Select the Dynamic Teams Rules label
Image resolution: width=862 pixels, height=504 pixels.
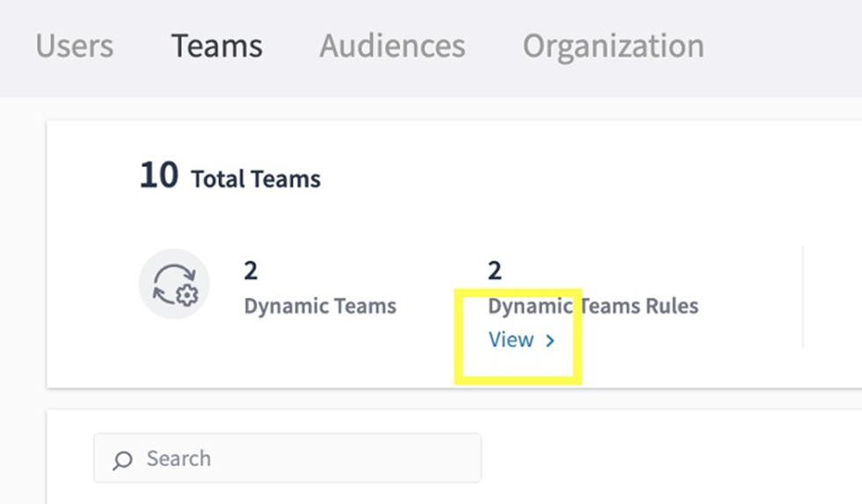(593, 306)
